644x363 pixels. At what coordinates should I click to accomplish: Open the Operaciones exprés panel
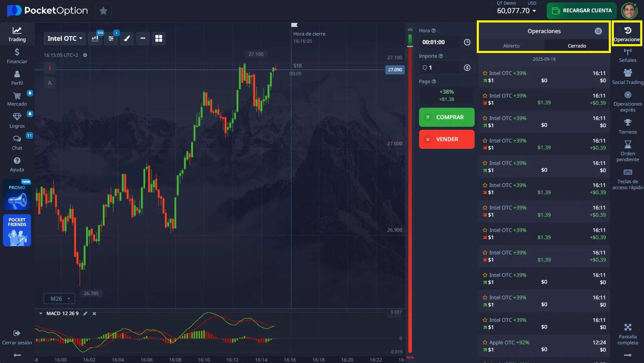coord(627,102)
